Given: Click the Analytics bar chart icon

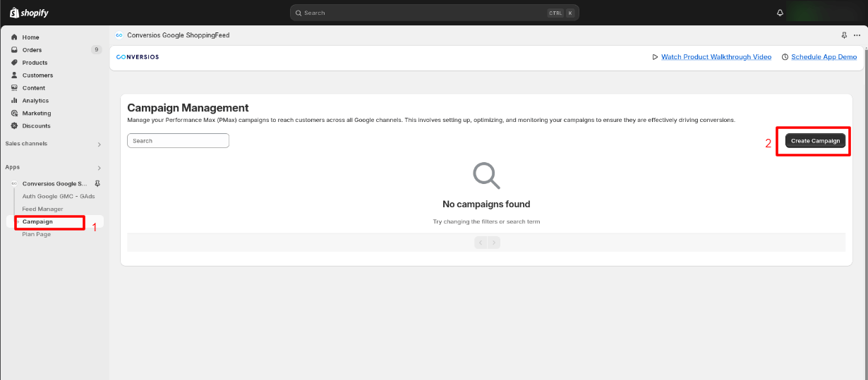Looking at the screenshot, I should tap(14, 101).
